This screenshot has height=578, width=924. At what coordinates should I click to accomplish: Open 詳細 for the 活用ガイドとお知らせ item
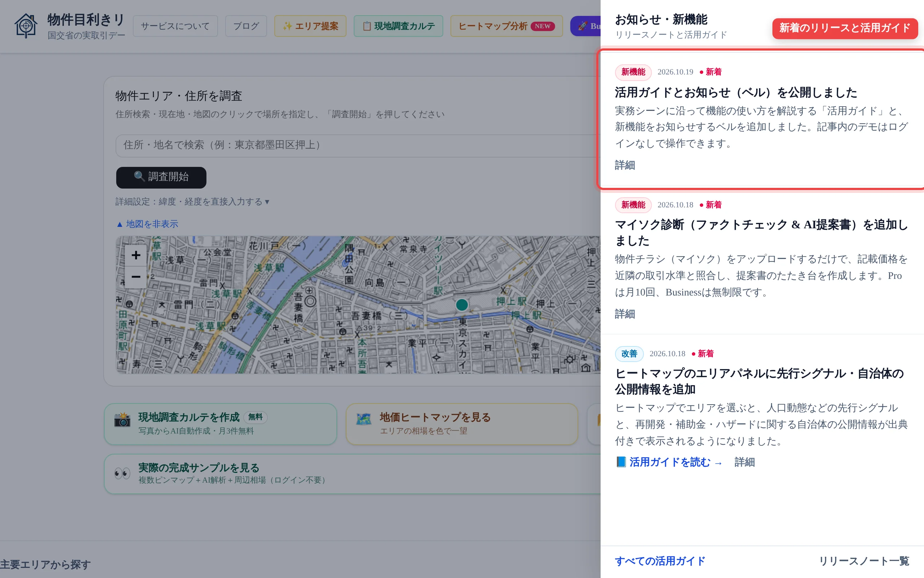(x=625, y=165)
